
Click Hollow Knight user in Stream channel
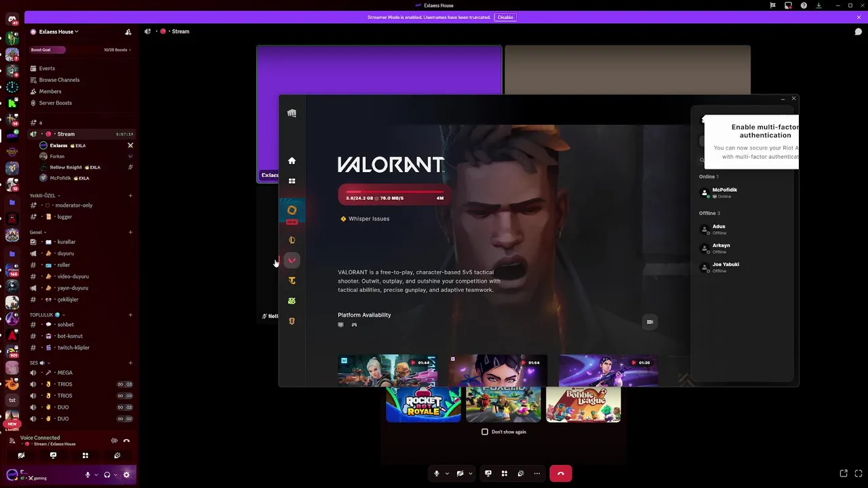pos(65,167)
